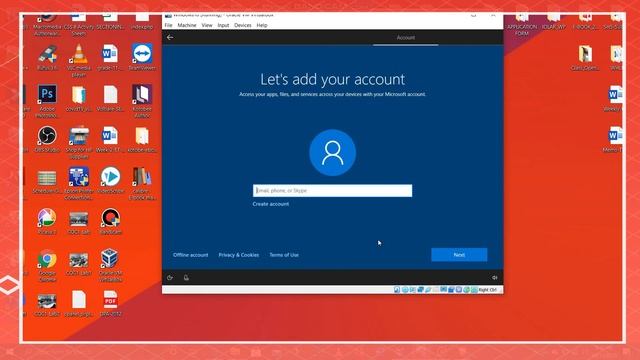The image size is (640, 360).
Task: Open the grade-11 Word document on desktop
Action: pos(110,57)
